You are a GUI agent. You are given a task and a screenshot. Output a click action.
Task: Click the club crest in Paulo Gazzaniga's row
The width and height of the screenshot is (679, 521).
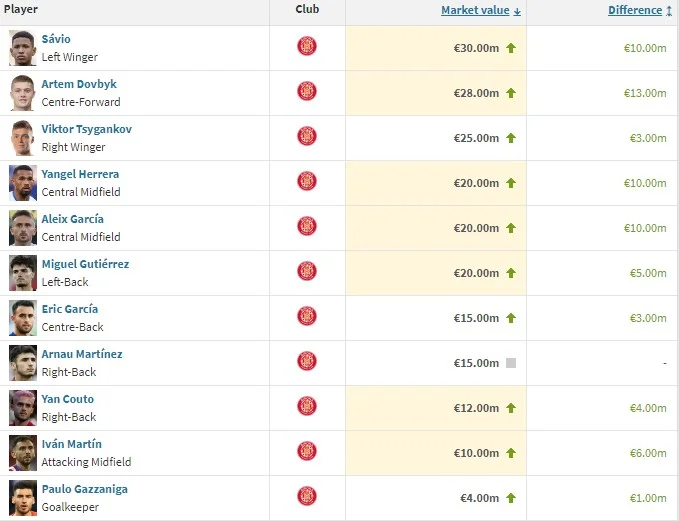click(307, 497)
